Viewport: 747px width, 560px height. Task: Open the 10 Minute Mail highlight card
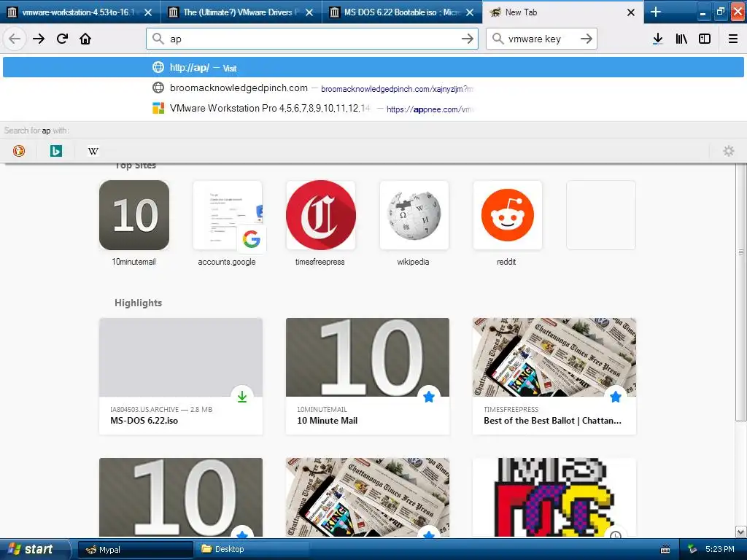368,376
